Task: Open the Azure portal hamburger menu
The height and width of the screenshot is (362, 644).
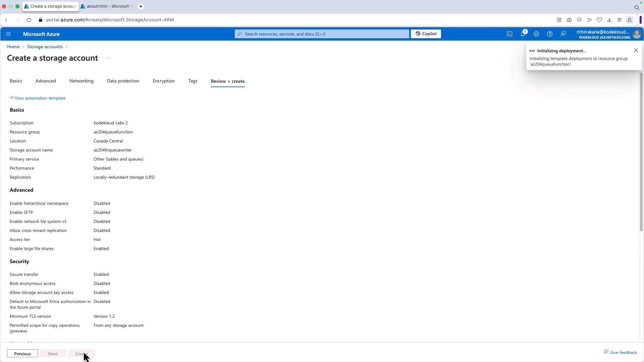Action: 8,34
